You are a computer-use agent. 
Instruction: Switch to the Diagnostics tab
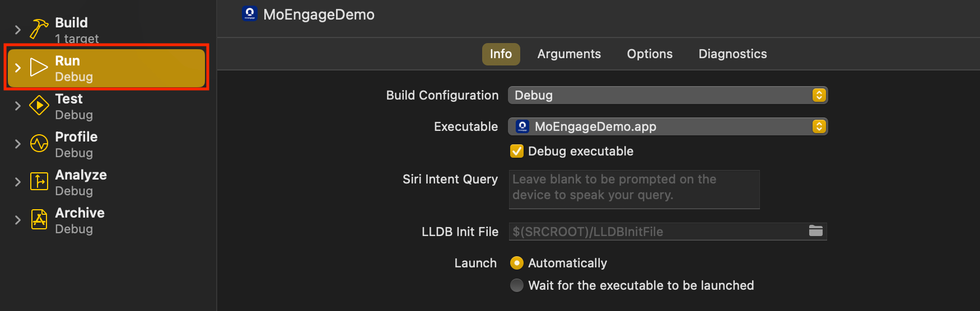[x=732, y=54]
